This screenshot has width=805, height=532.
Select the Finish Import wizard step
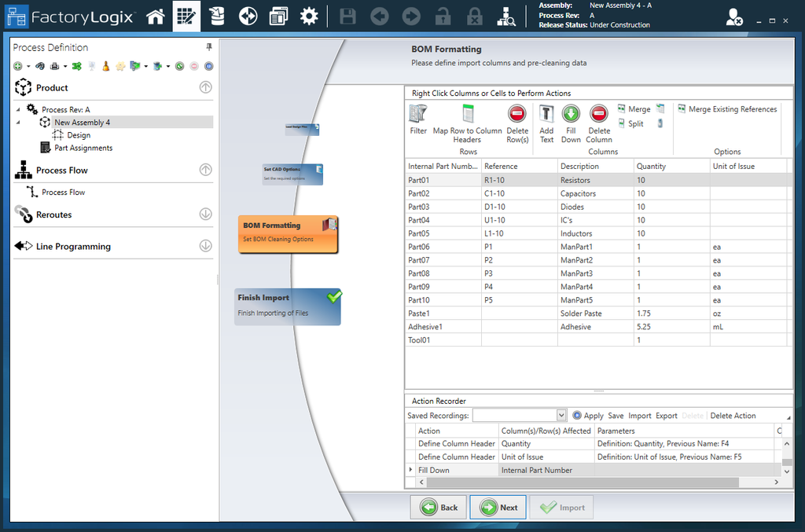click(288, 306)
